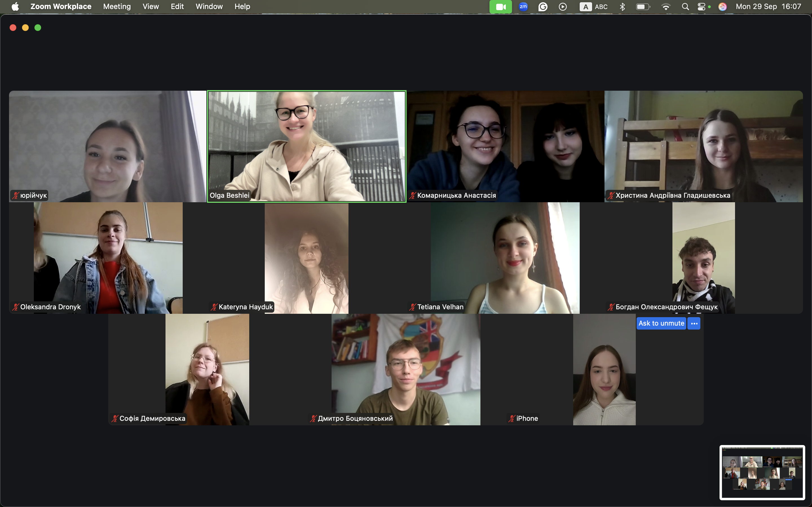Open the Grammarly menu bar icon

pyautogui.click(x=542, y=7)
